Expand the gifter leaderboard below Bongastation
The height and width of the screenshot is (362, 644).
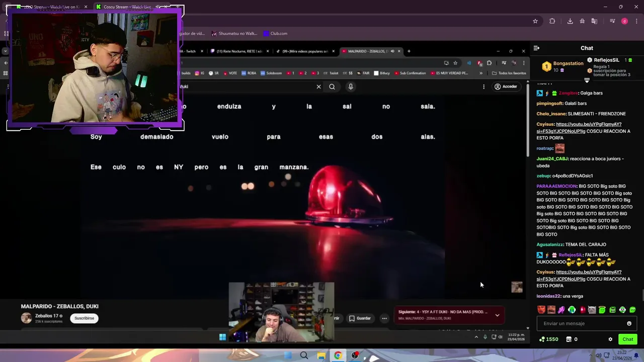(587, 80)
